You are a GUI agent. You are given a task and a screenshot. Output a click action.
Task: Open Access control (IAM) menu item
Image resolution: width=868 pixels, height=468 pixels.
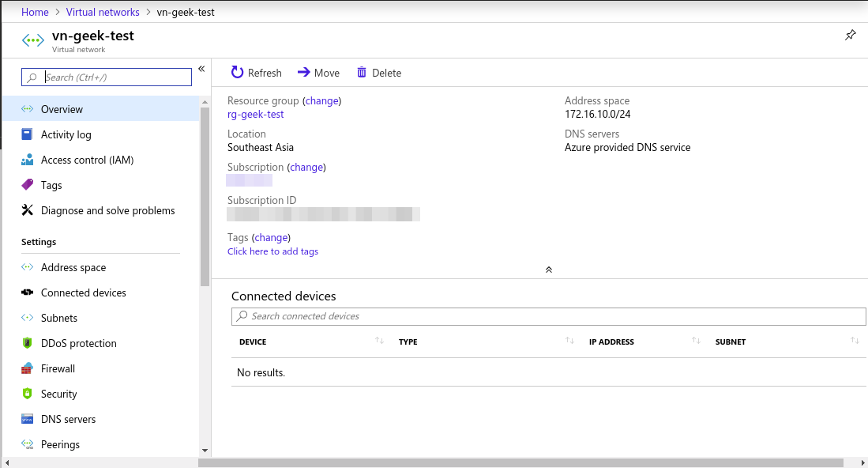click(x=101, y=160)
